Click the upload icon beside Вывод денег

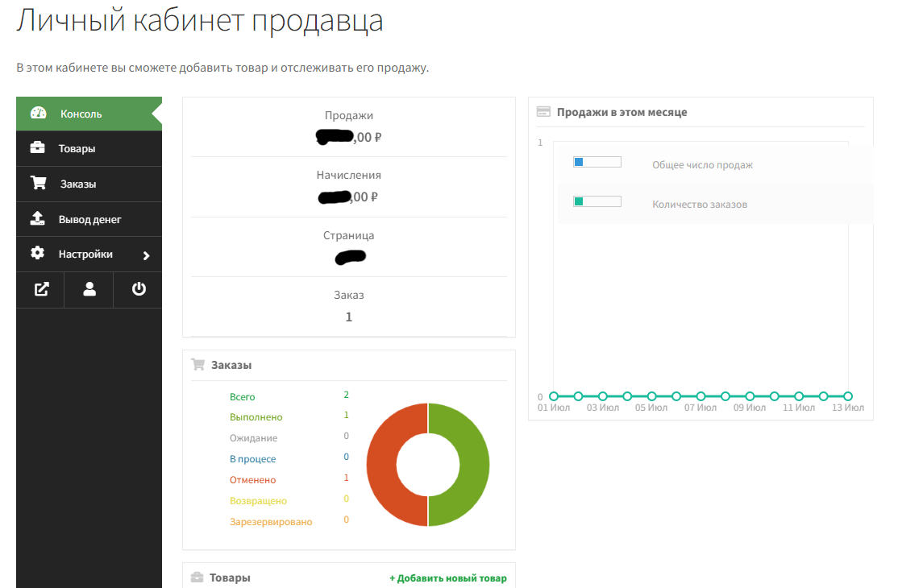point(37,219)
